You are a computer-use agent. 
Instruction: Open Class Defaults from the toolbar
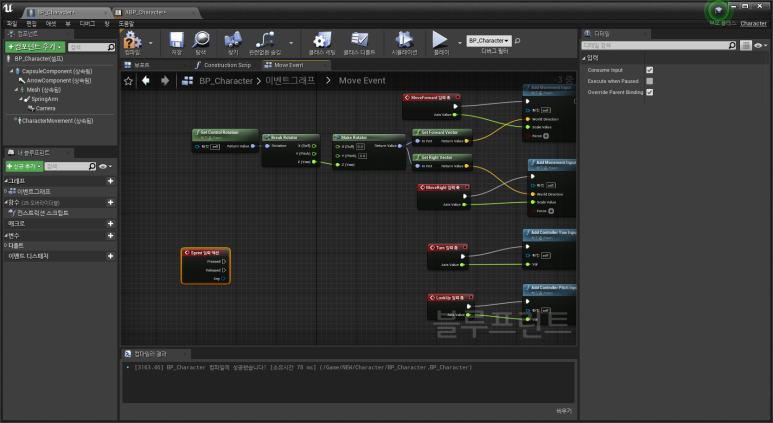tap(359, 39)
